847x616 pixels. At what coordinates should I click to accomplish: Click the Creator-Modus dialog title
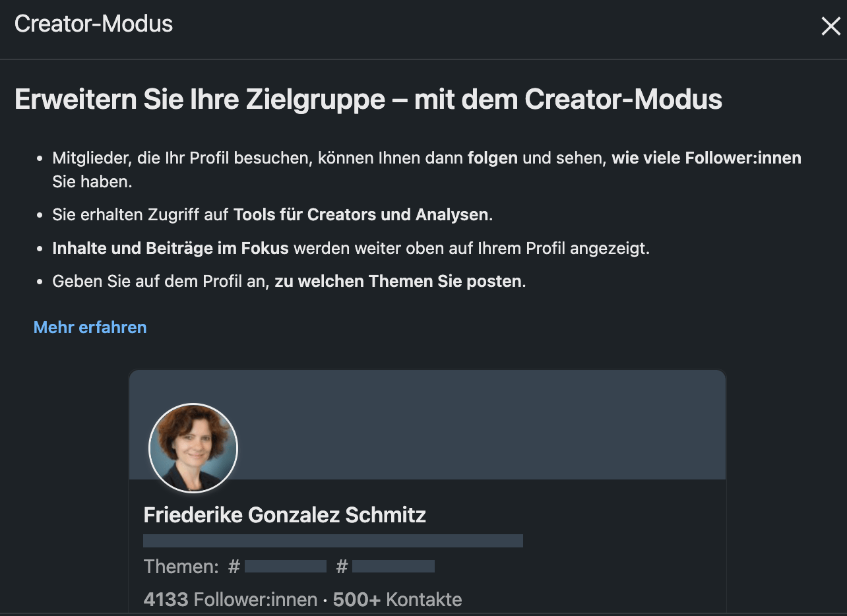(94, 24)
